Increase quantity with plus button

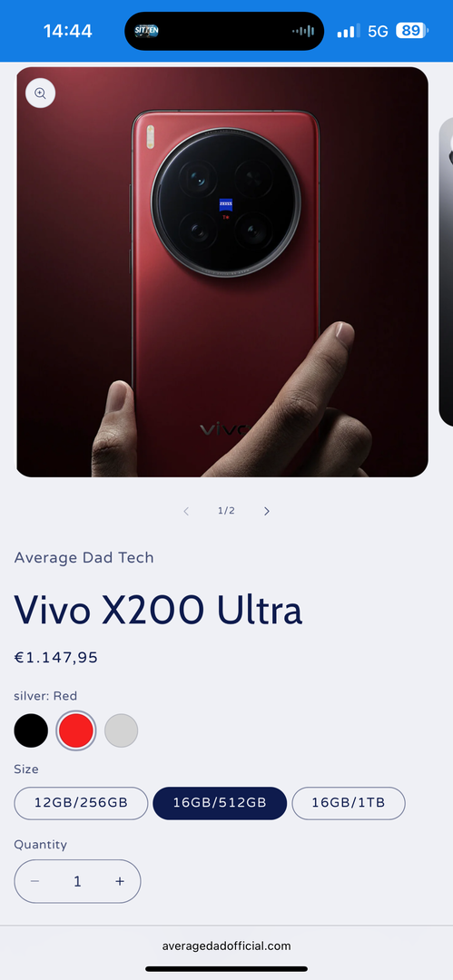click(120, 881)
